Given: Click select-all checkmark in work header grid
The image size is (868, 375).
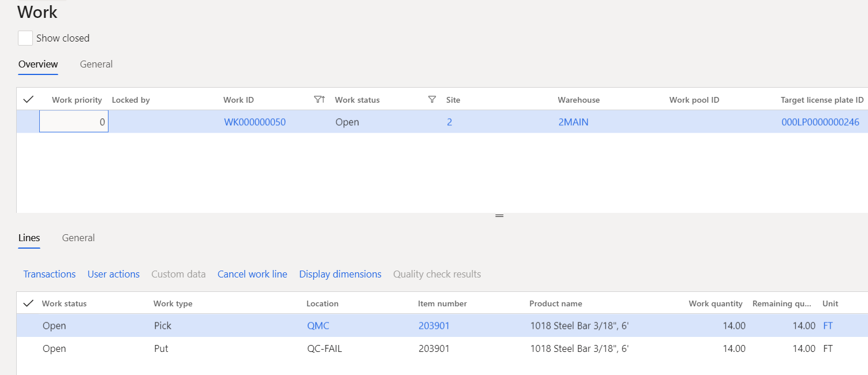Looking at the screenshot, I should click(x=28, y=100).
